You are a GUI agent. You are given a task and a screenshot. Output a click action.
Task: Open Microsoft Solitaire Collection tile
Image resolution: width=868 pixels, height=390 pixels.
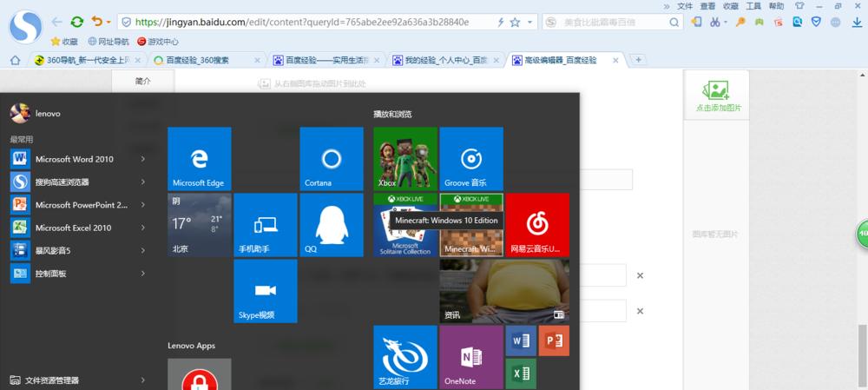click(x=405, y=225)
